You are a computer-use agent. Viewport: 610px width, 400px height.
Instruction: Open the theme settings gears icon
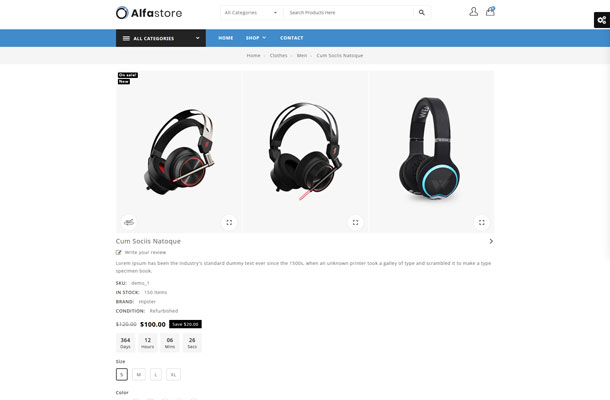click(602, 20)
